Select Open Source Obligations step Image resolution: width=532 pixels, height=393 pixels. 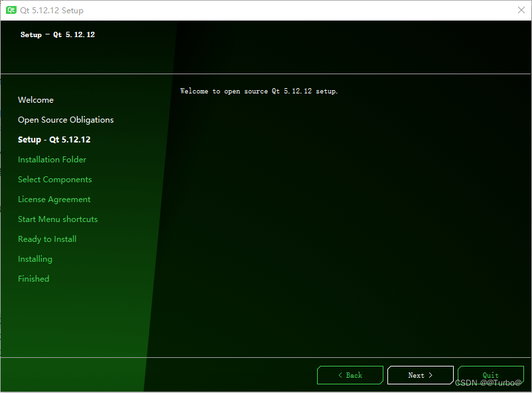(66, 120)
